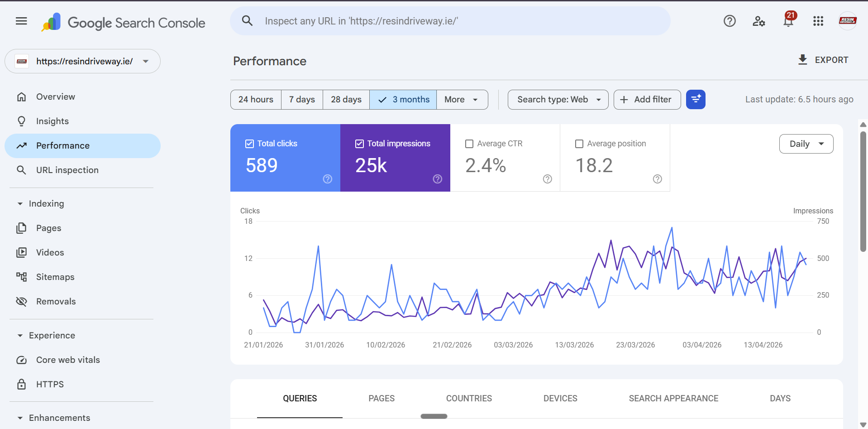Open the help question mark icon

tap(730, 21)
